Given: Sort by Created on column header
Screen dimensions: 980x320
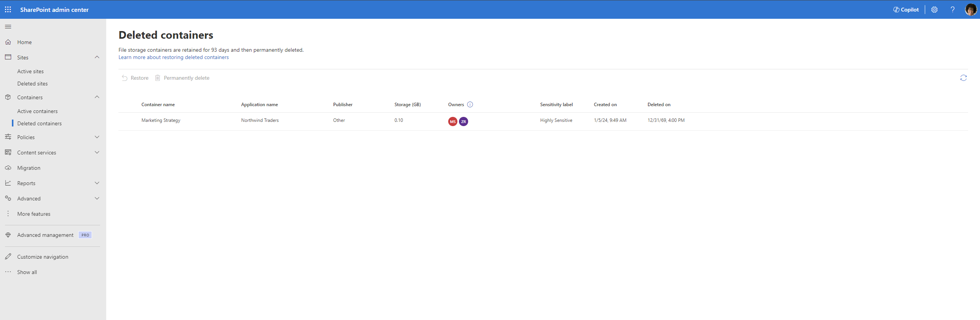Looking at the screenshot, I should 605,104.
